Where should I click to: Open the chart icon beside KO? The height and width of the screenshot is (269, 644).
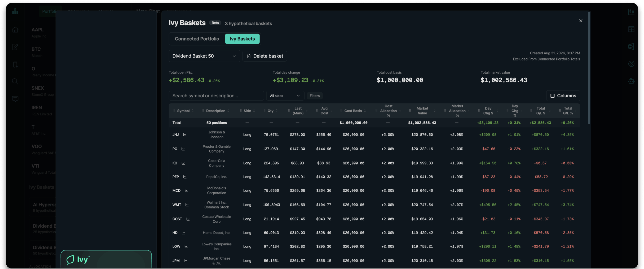183,163
